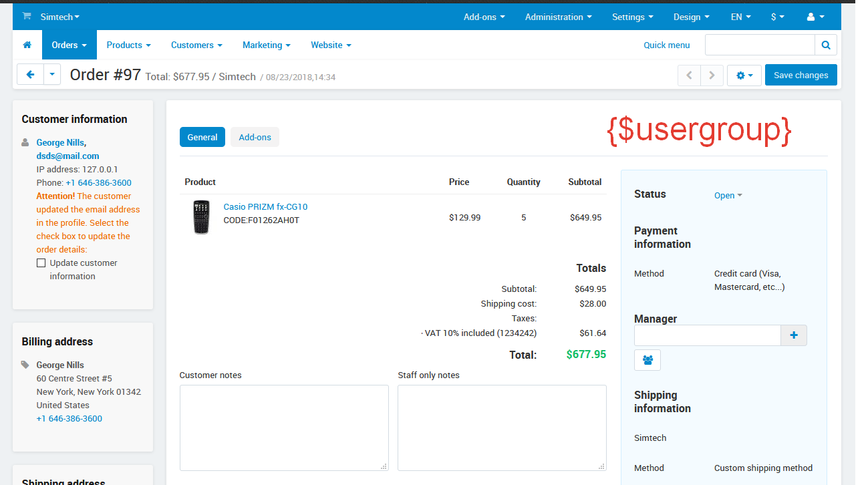Switch to the Add-ons tab
Image resolution: width=868 pixels, height=485 pixels.
click(255, 137)
